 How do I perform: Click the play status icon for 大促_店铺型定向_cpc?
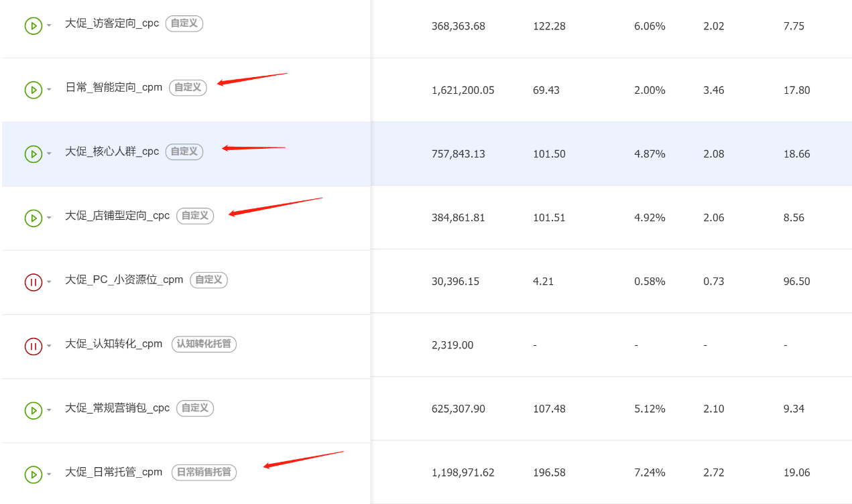33,218
